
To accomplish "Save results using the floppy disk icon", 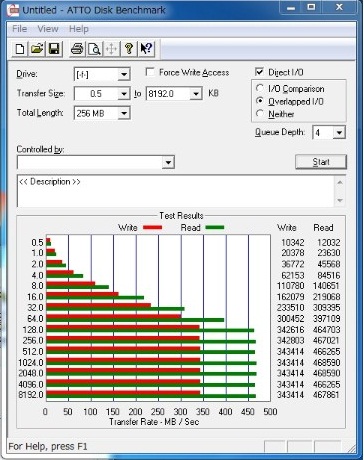I will tap(54, 49).
